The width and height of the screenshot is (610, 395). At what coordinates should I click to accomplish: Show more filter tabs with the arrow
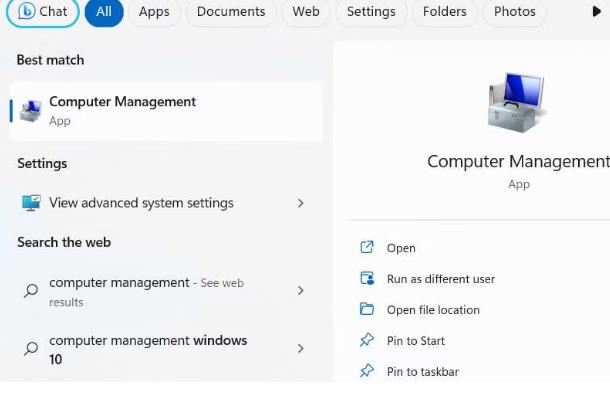pos(596,12)
